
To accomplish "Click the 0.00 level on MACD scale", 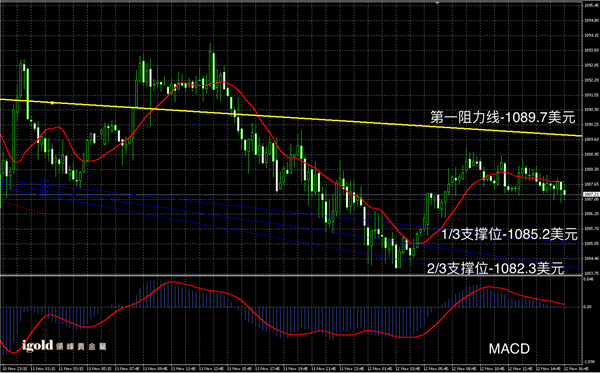I will click(587, 306).
